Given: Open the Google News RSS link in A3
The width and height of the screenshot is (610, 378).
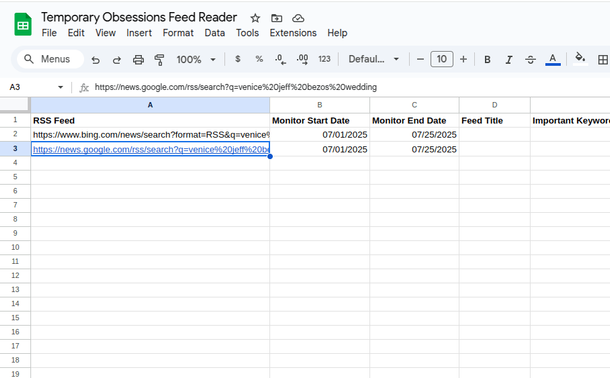Looking at the screenshot, I should click(151, 149).
